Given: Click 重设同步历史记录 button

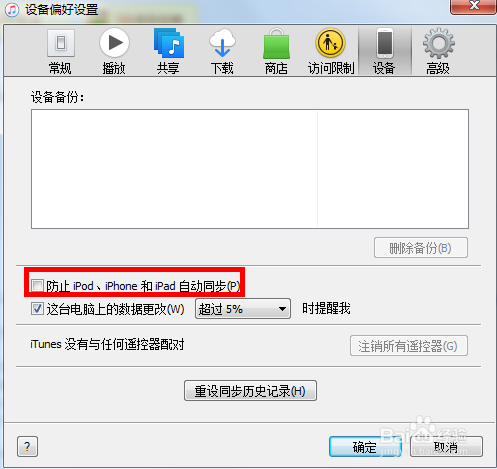Looking at the screenshot, I should coord(250,391).
